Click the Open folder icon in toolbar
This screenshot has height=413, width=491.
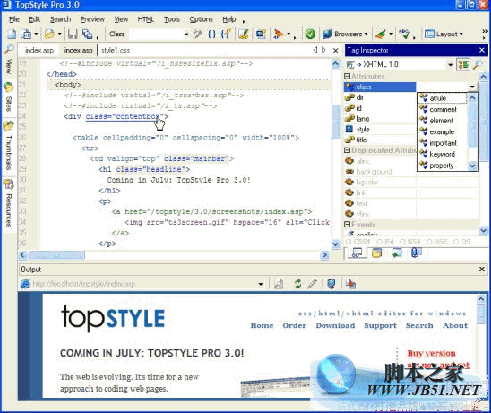pos(50,34)
